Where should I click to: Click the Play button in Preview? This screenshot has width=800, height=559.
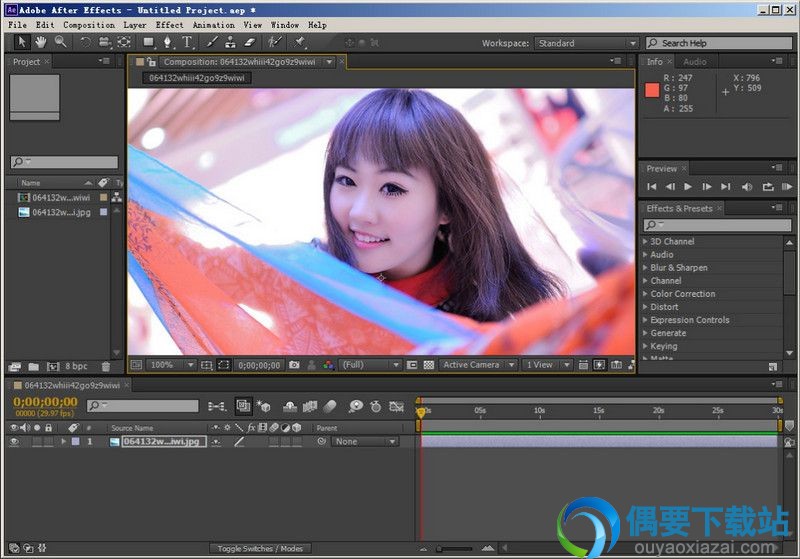click(x=688, y=187)
